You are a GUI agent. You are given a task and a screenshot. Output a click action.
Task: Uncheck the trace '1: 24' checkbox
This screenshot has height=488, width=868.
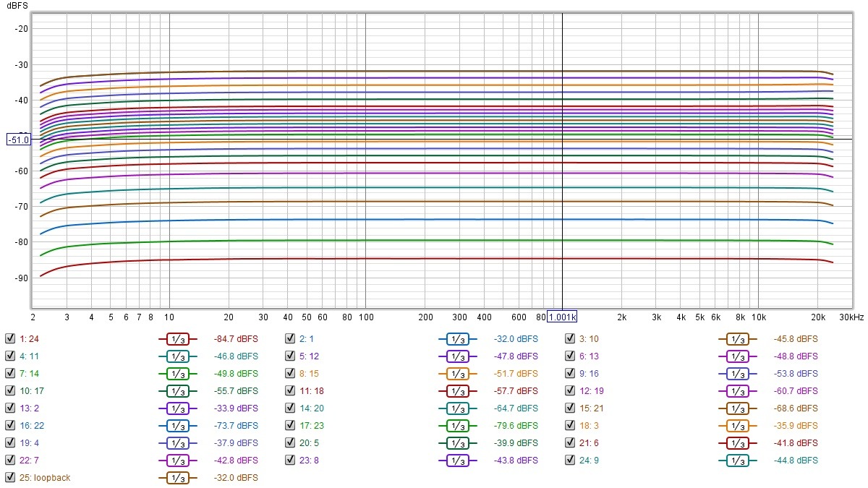(10, 338)
